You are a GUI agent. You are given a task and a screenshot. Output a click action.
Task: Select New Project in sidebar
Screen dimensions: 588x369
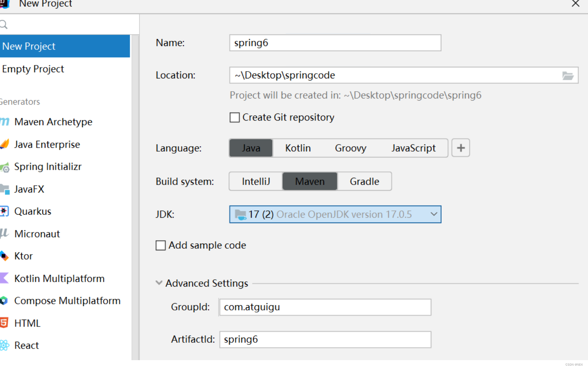[65, 46]
